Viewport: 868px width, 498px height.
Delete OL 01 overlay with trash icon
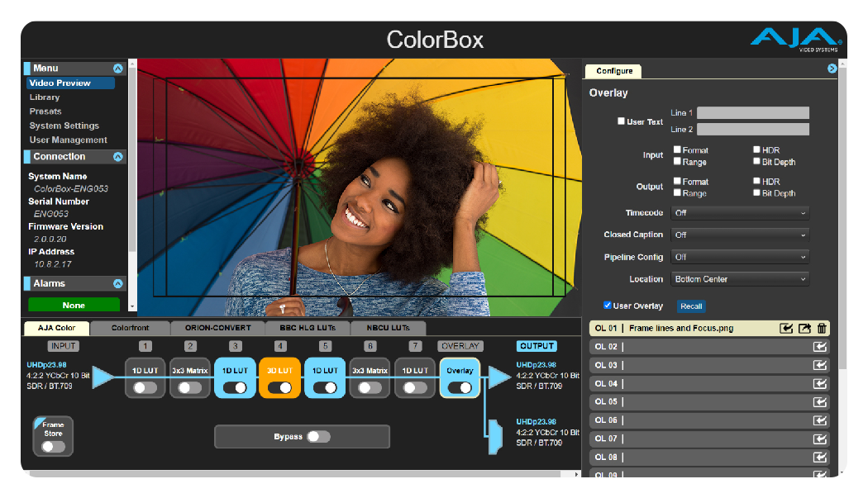822,328
